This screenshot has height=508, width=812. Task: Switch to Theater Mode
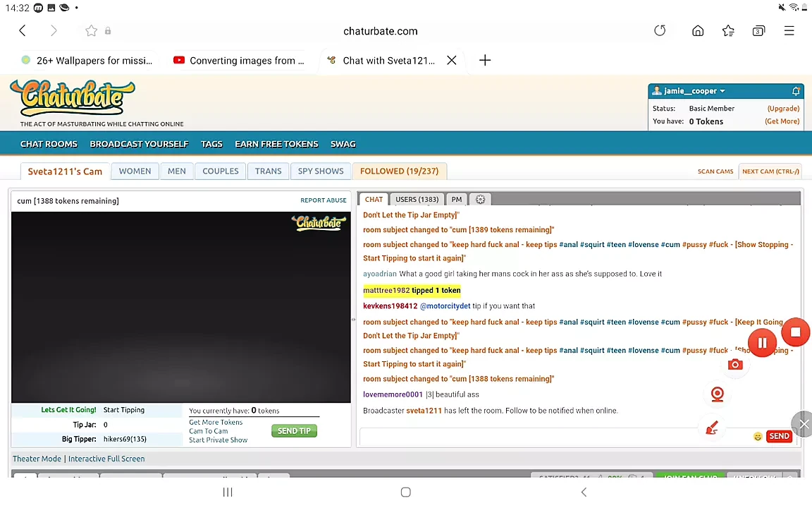pos(37,459)
